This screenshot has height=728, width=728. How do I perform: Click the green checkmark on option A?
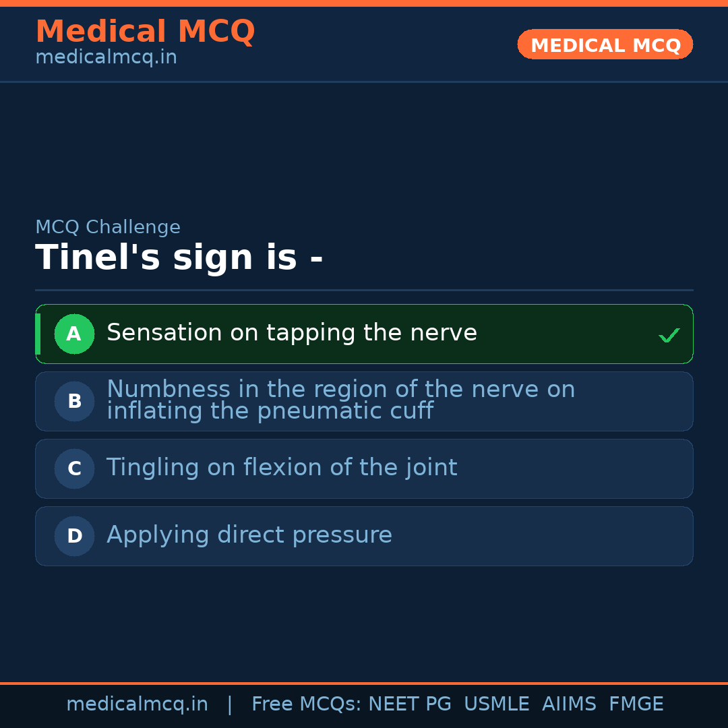(x=669, y=334)
